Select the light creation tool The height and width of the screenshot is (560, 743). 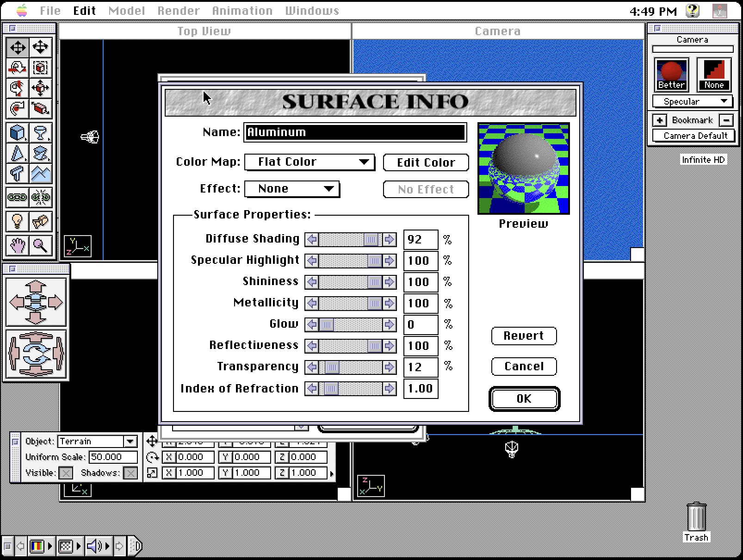pos(17,221)
